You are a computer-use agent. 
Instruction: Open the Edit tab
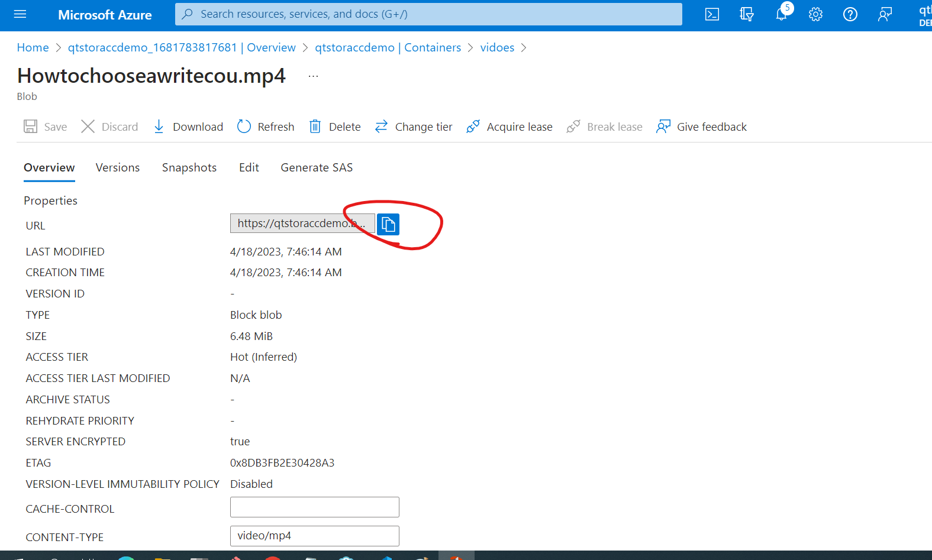tap(249, 168)
